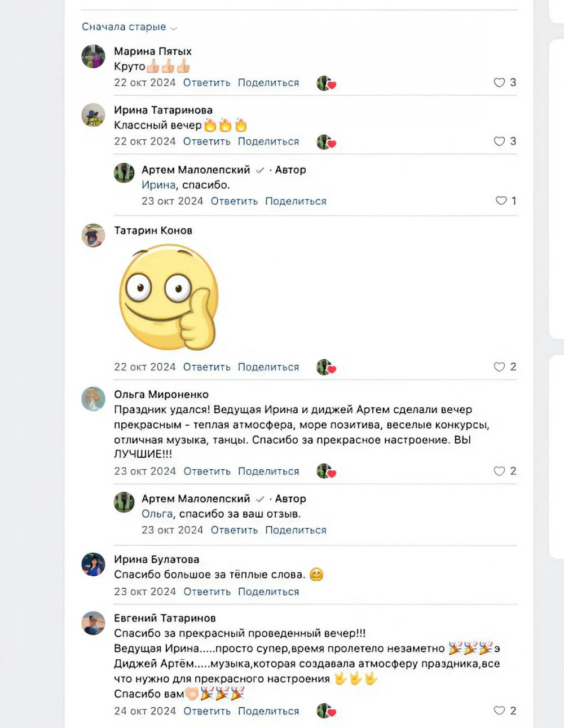Show who reacted to Ольга Мироненко's comment
This screenshot has width=564, height=728.
tap(326, 471)
